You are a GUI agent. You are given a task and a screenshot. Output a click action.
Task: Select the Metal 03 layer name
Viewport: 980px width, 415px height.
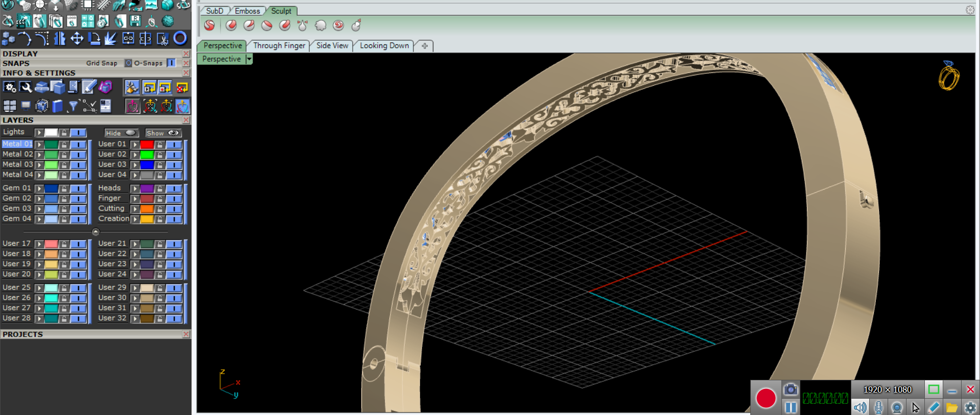[17, 164]
